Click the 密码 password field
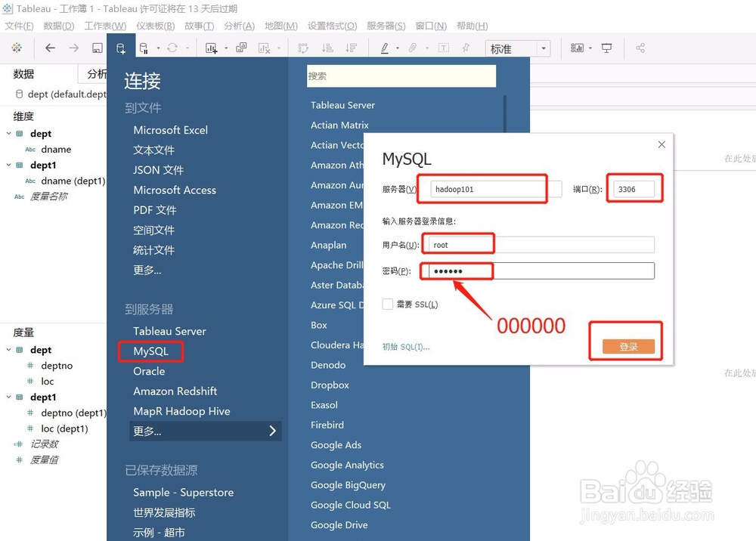756x541 pixels. (x=541, y=270)
